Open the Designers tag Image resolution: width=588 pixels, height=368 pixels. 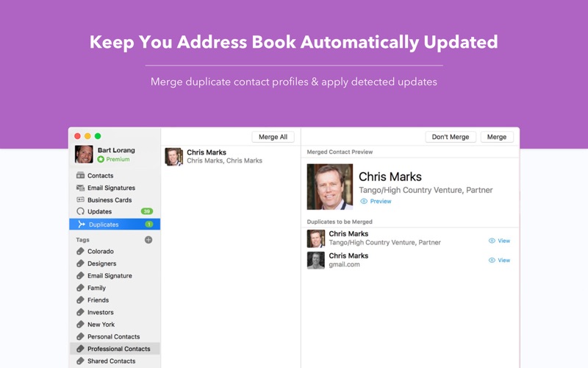(101, 263)
